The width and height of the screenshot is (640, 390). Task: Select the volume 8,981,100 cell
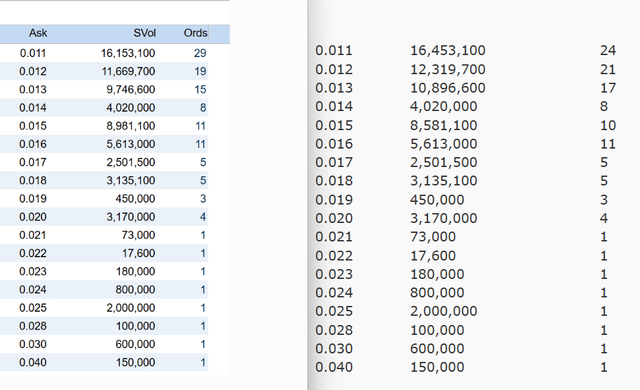coord(131,126)
